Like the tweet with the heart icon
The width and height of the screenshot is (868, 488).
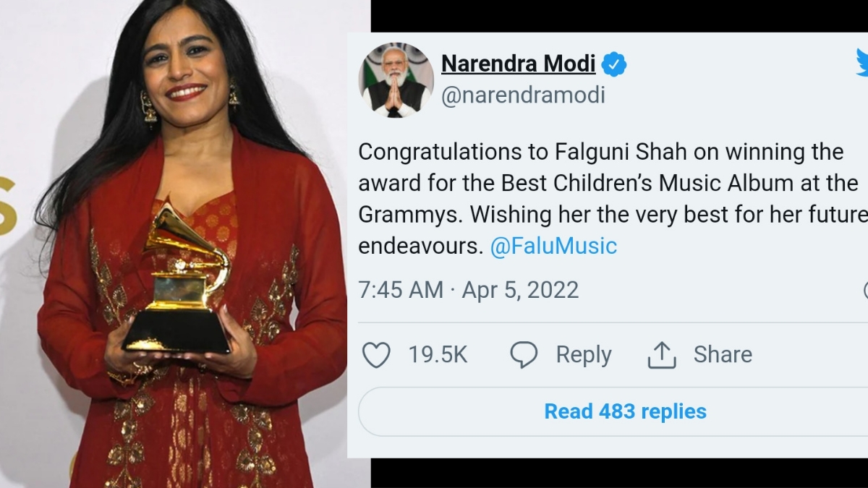(x=376, y=355)
